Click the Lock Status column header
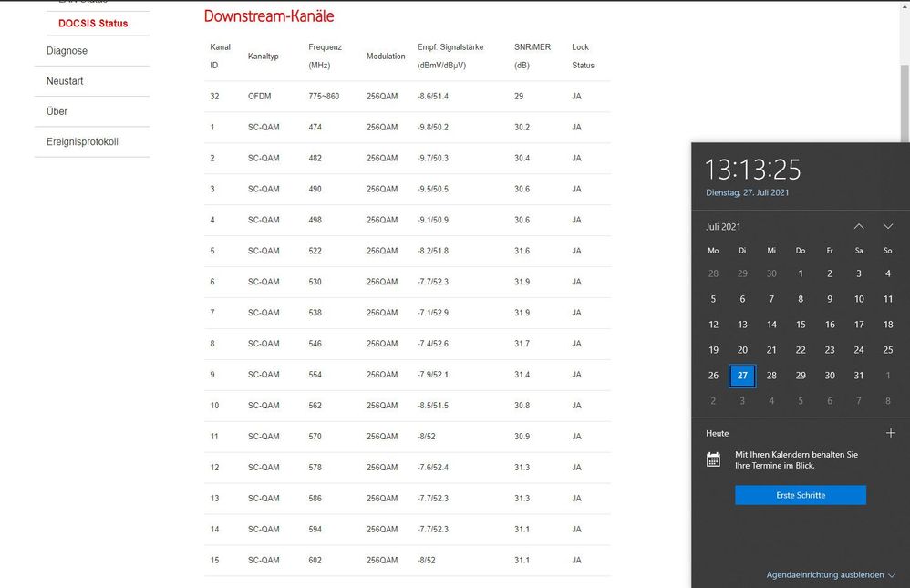The width and height of the screenshot is (910, 588). tap(584, 57)
